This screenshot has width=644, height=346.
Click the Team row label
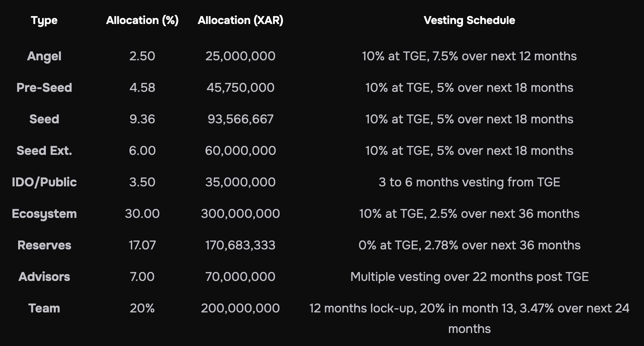(x=44, y=308)
